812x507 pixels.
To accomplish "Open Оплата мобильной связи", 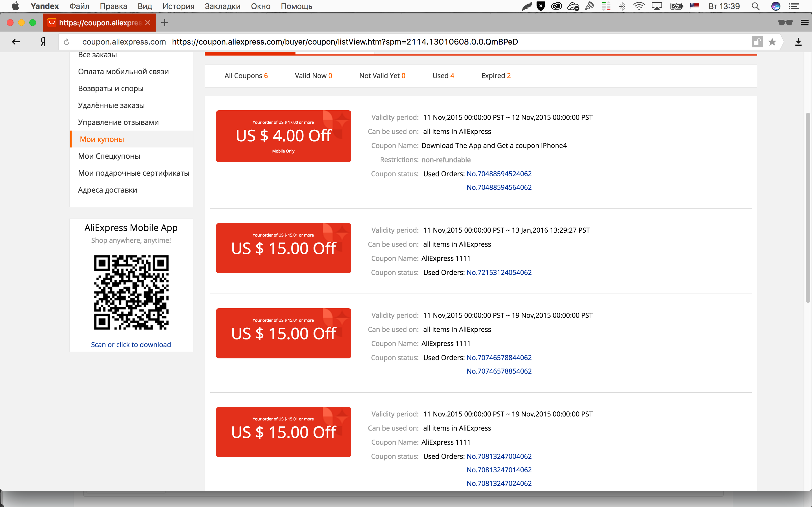I will [x=123, y=71].
